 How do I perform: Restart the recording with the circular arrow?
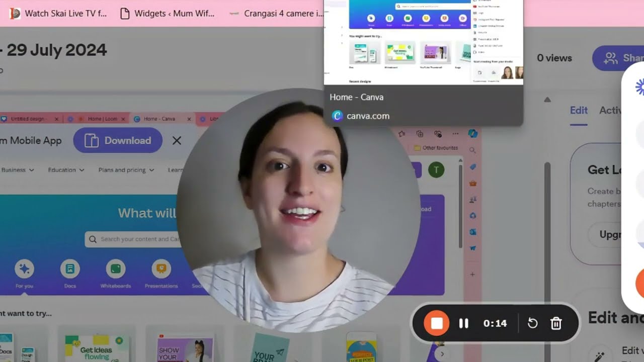532,323
